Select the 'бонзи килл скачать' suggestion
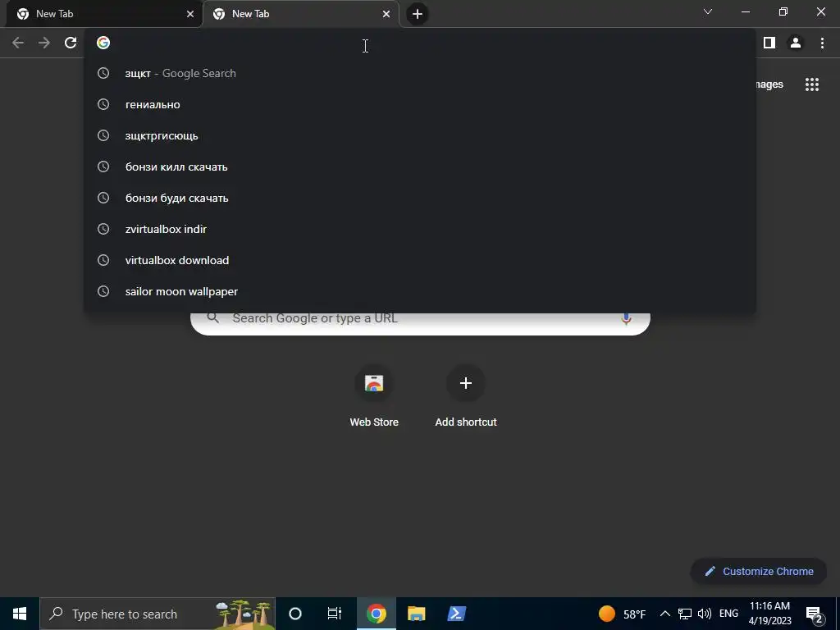This screenshot has width=840, height=630. 419,167
